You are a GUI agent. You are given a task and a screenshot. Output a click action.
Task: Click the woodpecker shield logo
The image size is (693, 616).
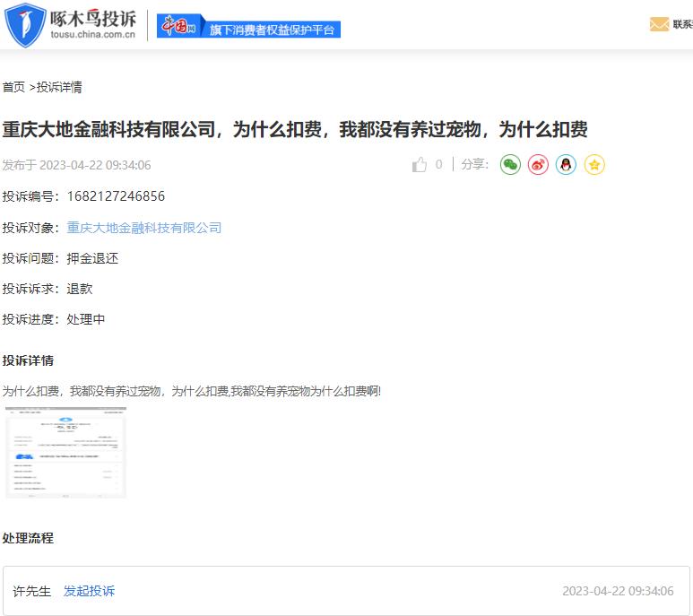point(25,25)
